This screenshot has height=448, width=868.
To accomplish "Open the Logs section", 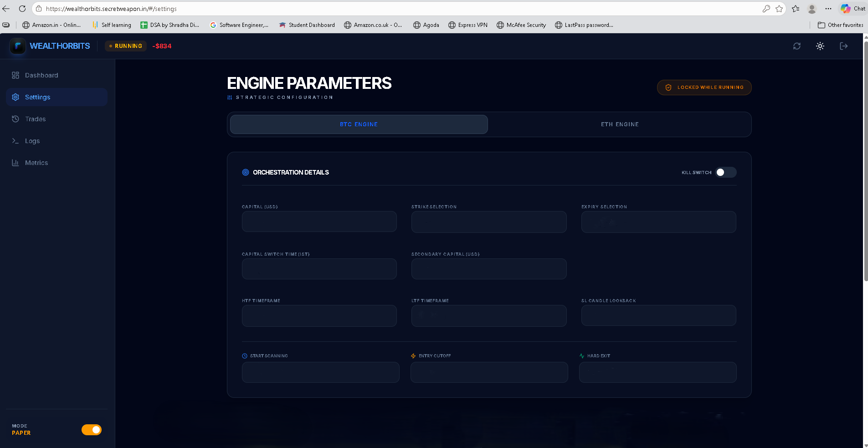I will coord(57,141).
